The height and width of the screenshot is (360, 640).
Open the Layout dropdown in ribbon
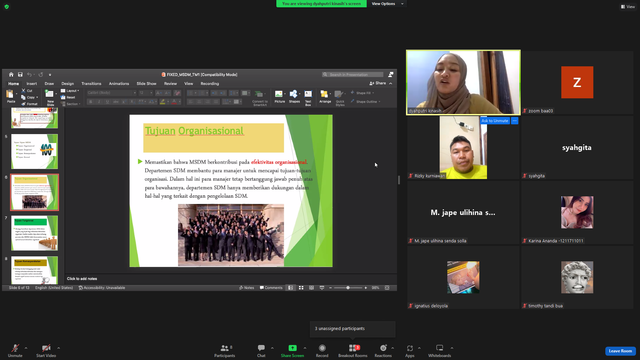click(x=70, y=91)
